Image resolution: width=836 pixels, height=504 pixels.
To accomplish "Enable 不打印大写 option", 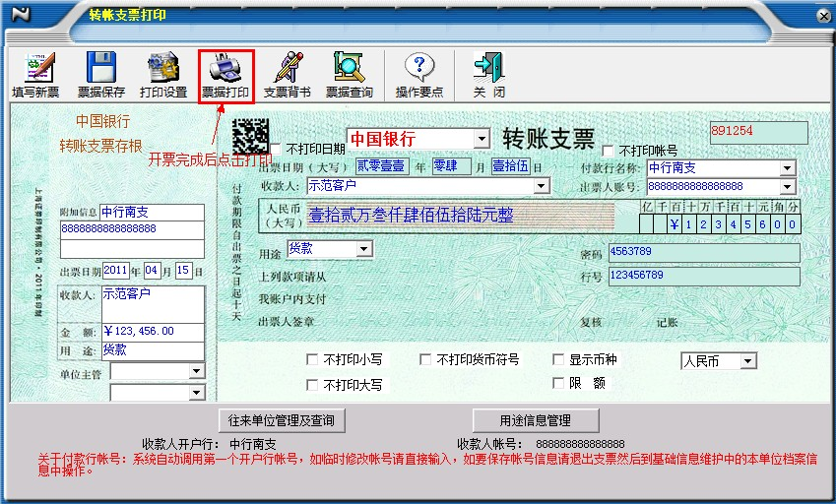I will point(312,385).
